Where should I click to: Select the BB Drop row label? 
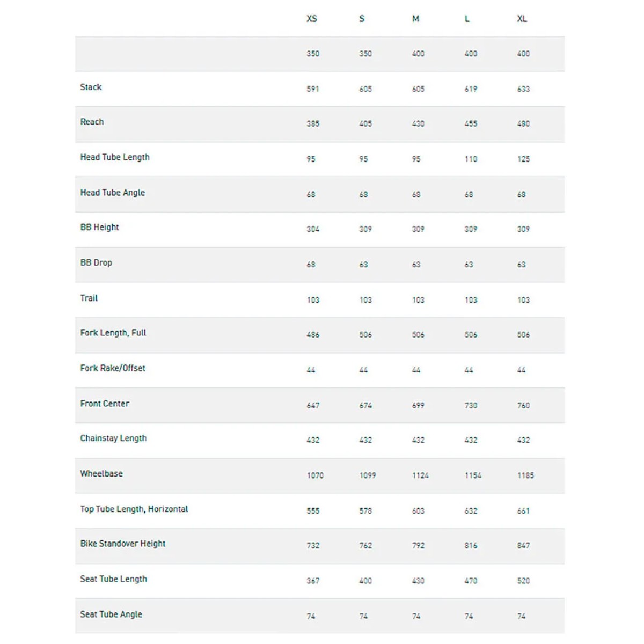click(96, 262)
